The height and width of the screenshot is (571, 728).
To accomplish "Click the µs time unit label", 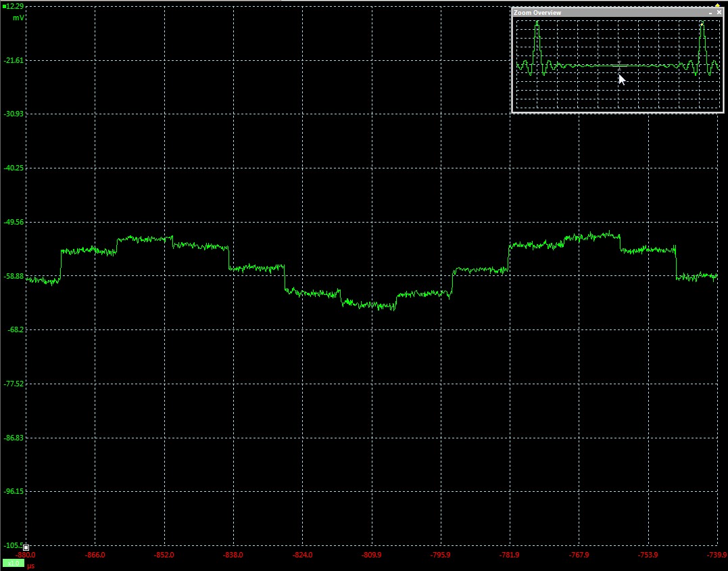I will click(x=30, y=566).
